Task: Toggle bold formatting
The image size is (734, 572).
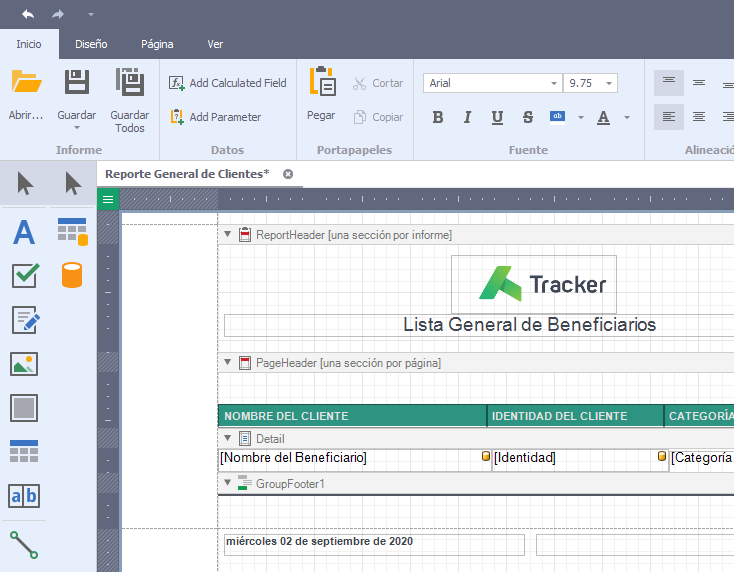Action: [437, 117]
